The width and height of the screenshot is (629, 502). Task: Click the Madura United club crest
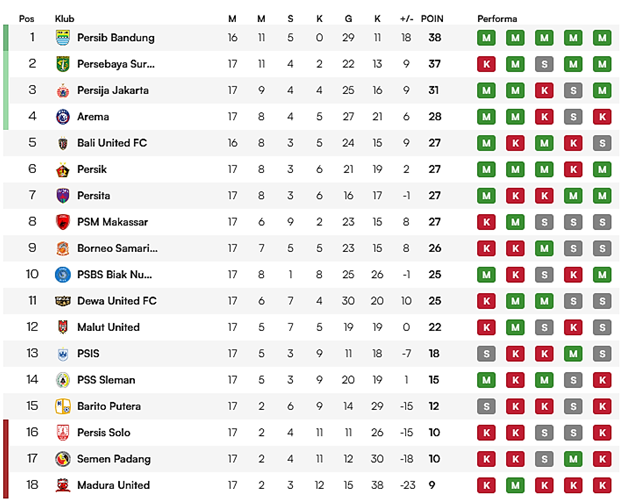(x=62, y=485)
